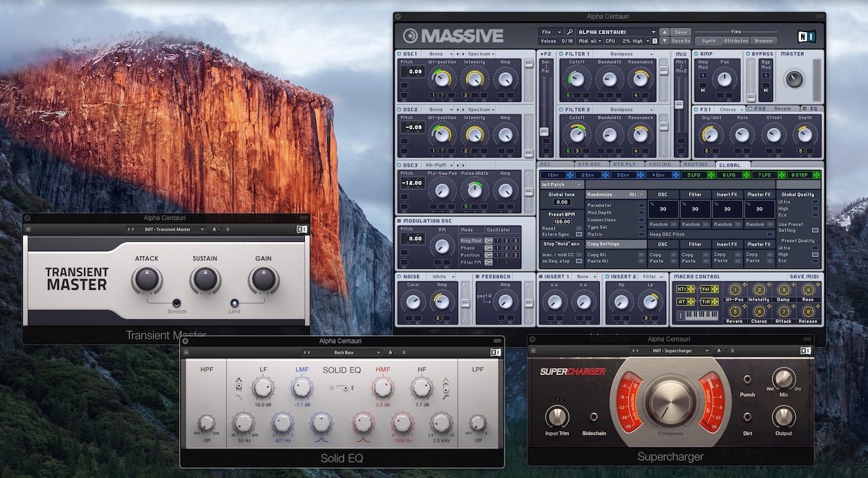Click macro knob 4 Reso

(808, 290)
